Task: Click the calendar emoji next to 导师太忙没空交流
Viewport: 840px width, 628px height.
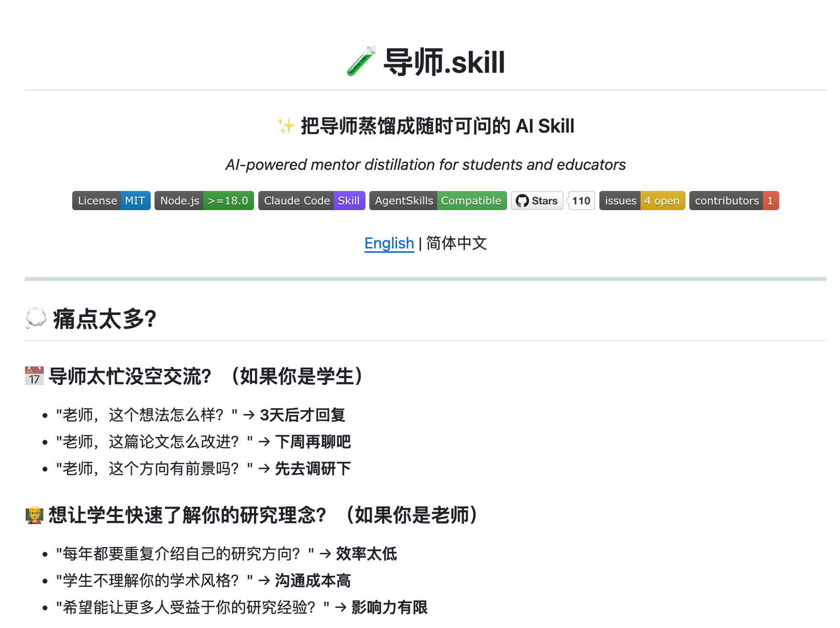Action: tap(34, 376)
